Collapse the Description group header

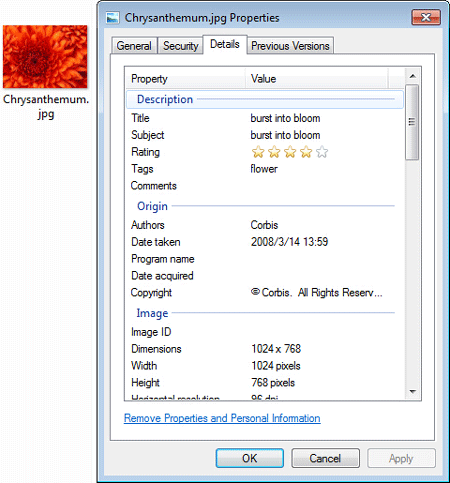[x=265, y=99]
